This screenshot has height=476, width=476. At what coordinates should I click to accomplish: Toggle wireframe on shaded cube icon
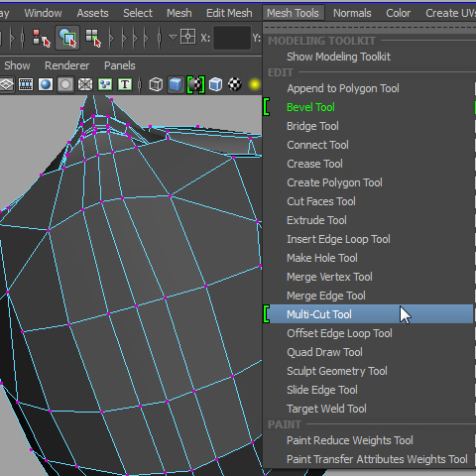pos(215,84)
